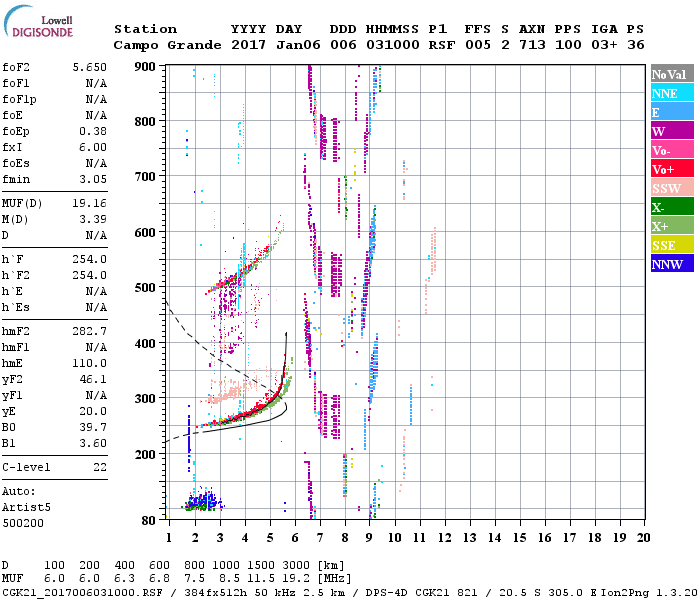Select the Vo+ red legend swatch
Viewport: 700px width, 600px height.
tap(669, 169)
